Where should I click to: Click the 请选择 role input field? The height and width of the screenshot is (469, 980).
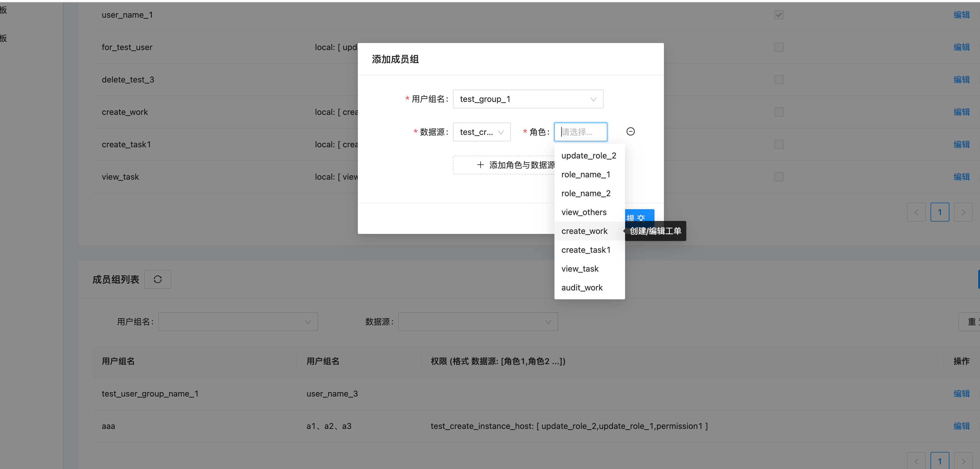pos(580,132)
